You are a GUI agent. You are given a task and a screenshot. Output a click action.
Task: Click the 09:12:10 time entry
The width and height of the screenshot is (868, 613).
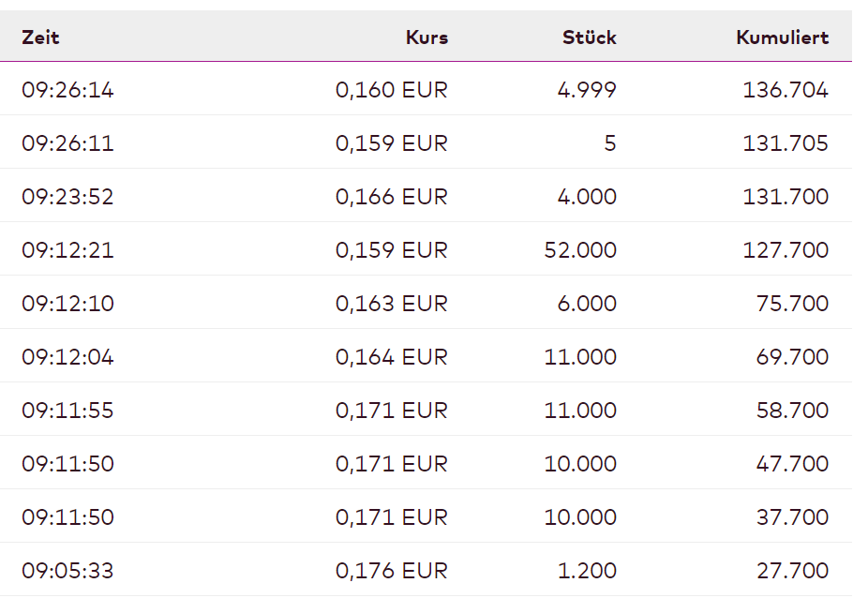67,304
